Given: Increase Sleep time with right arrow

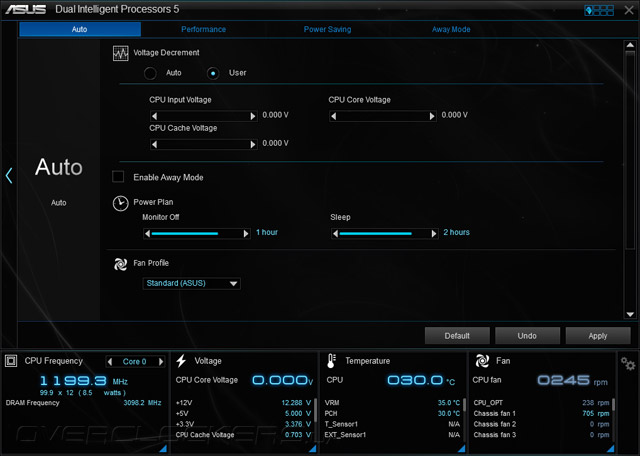Looking at the screenshot, I should pos(434,234).
